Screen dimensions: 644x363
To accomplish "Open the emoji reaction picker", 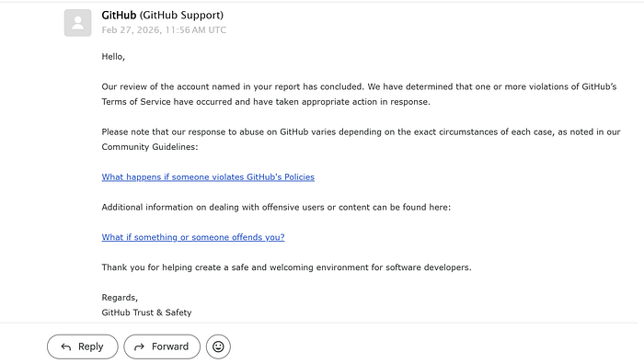I will 218,346.
